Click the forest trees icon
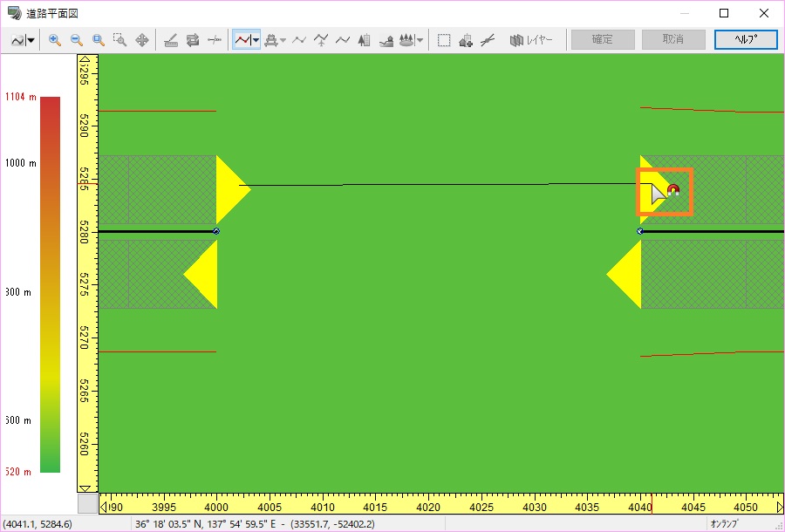 406,40
